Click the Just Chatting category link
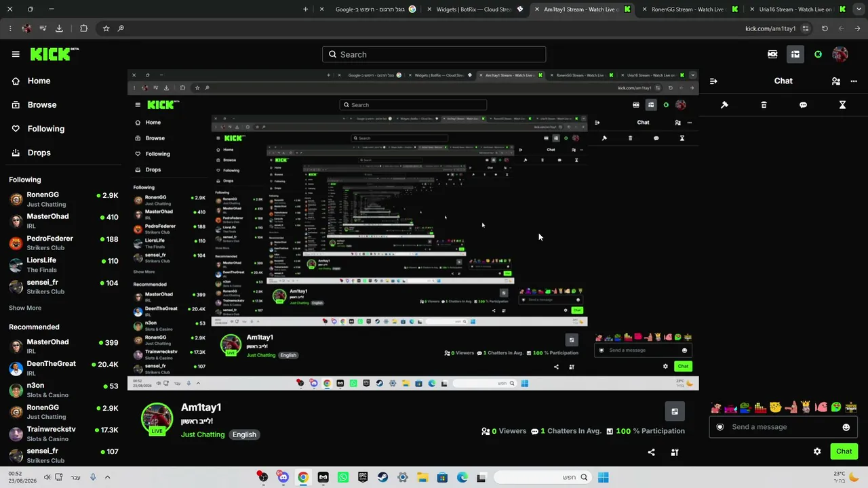Screen dimensions: 868x488 pos(203,434)
